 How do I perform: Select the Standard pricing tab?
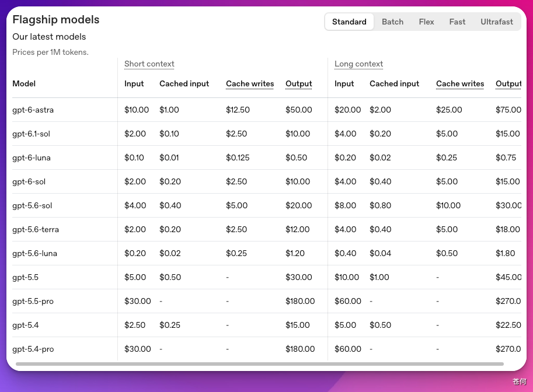pos(349,22)
